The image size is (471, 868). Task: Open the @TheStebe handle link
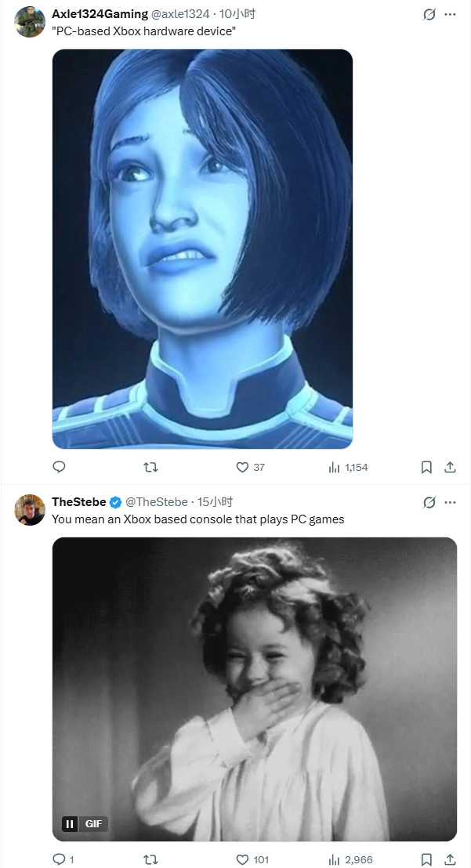157,502
